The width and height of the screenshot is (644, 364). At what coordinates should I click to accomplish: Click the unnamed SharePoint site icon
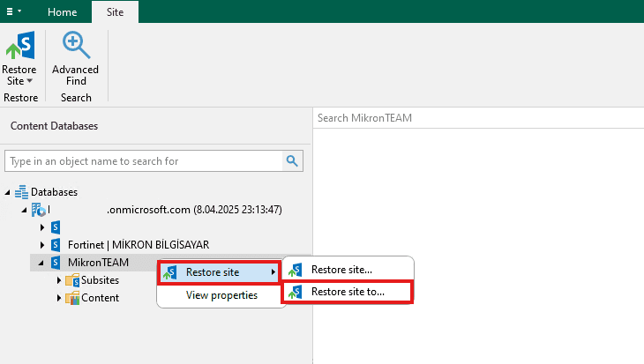(x=56, y=227)
